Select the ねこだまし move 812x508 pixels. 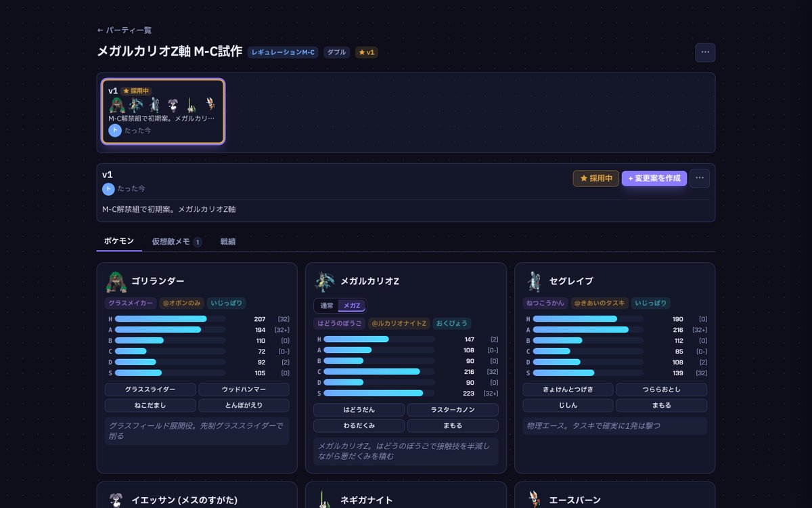[x=150, y=405]
